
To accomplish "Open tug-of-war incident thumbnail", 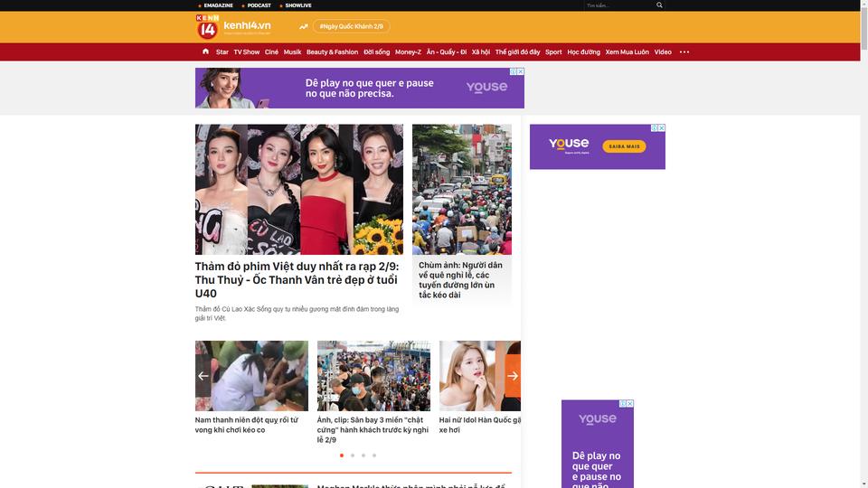I will pos(251,376).
